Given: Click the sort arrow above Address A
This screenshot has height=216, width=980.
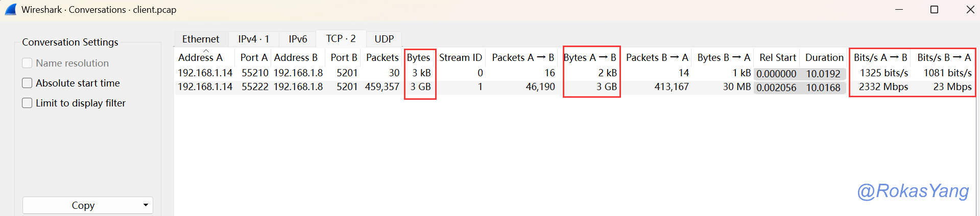Looking at the screenshot, I should (x=206, y=51).
